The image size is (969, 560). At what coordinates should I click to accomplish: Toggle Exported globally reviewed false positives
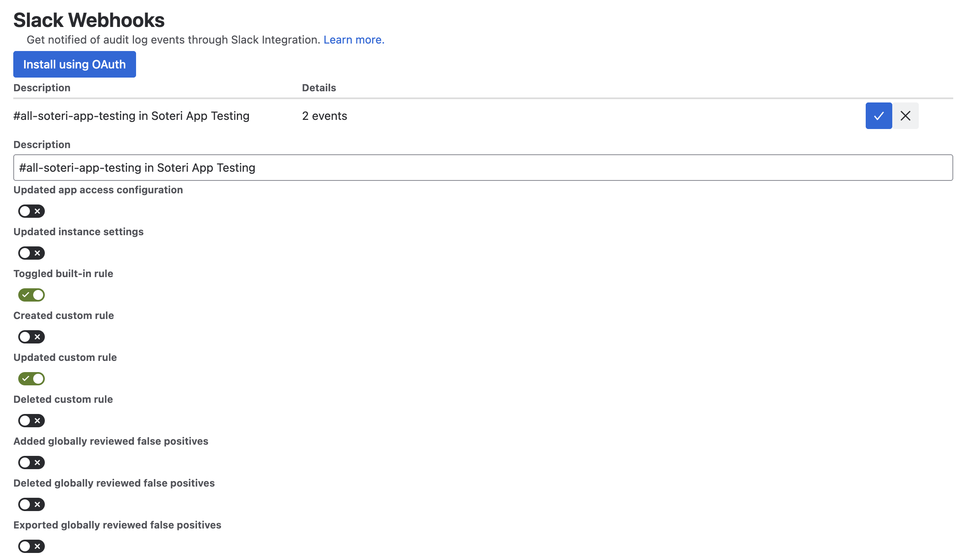31,546
